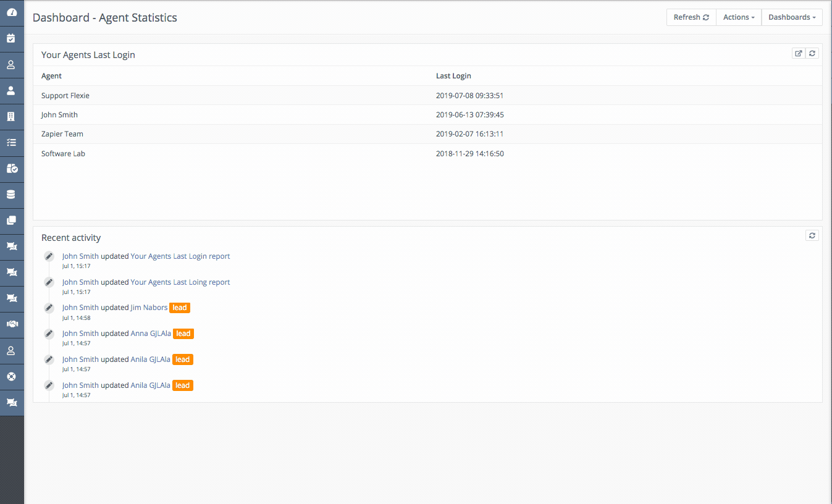Refresh the Recent activity panel

click(812, 235)
